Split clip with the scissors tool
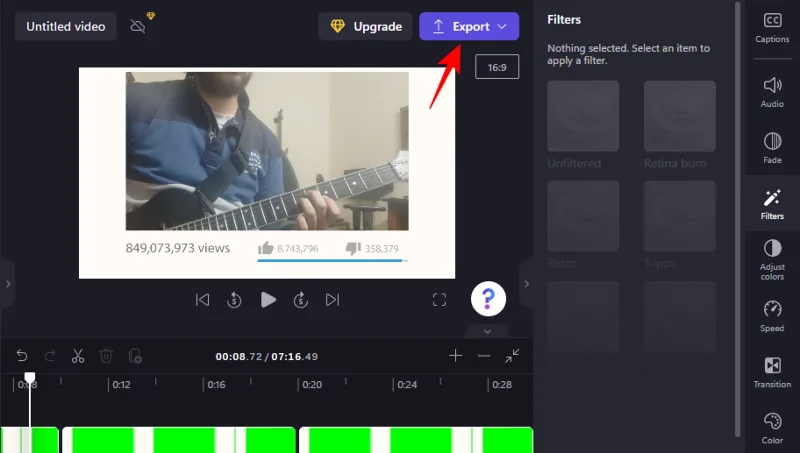800x453 pixels. (78, 356)
